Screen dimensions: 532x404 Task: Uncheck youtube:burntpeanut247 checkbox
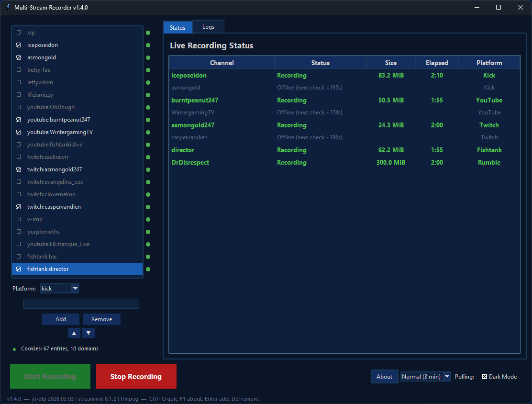(x=19, y=120)
